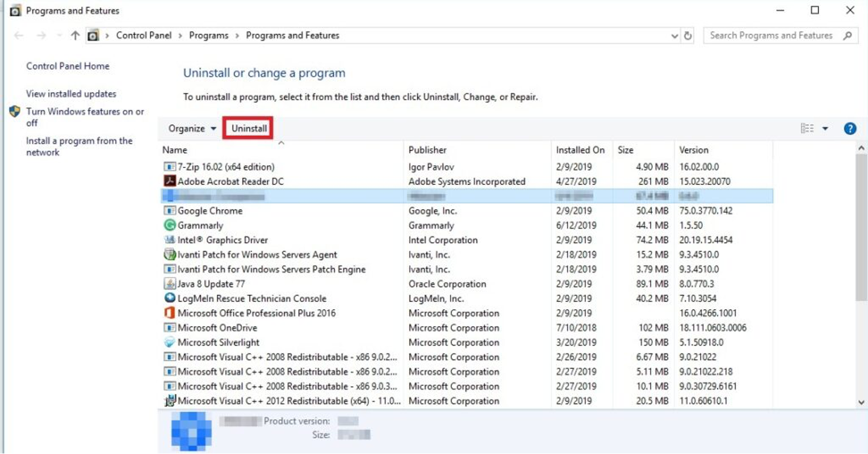Click the Uninstall toolbar button
The width and height of the screenshot is (868, 454).
249,128
